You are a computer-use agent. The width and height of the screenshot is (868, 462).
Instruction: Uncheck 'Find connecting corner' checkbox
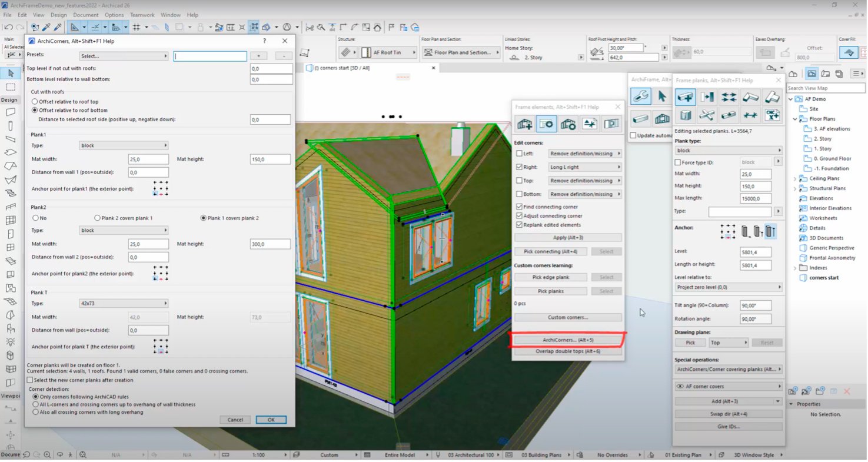519,207
